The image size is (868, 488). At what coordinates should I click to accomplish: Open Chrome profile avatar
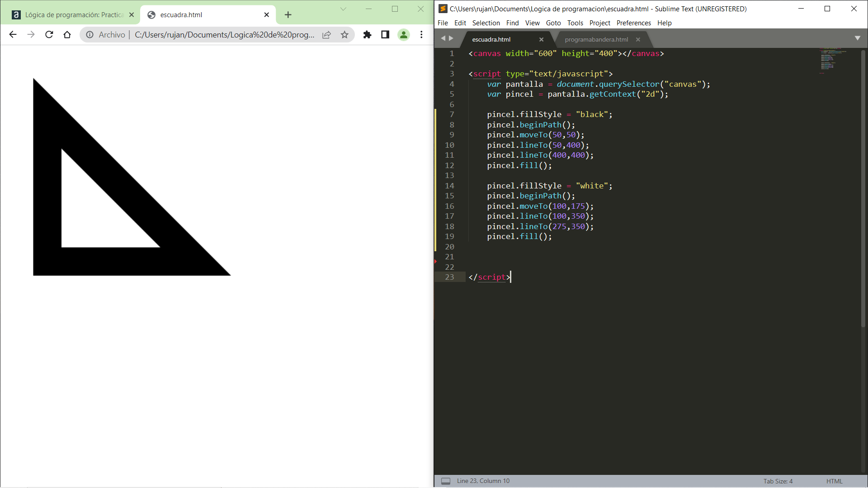click(x=403, y=35)
